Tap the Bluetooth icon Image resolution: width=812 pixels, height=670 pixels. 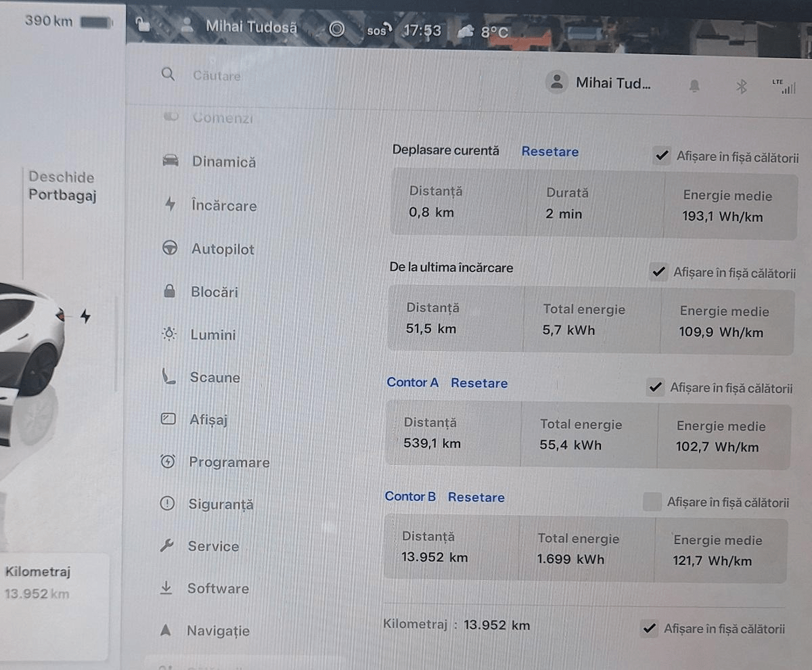[741, 86]
